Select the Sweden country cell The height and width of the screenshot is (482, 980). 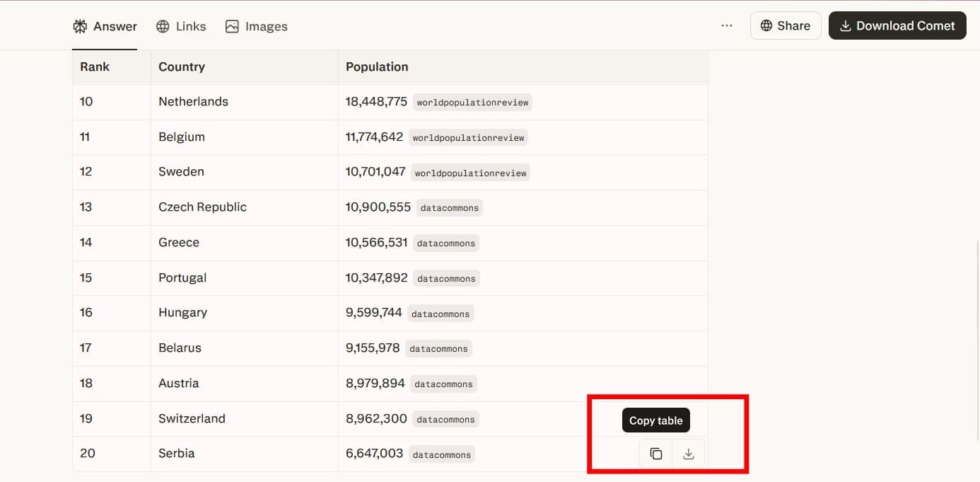pyautogui.click(x=245, y=171)
